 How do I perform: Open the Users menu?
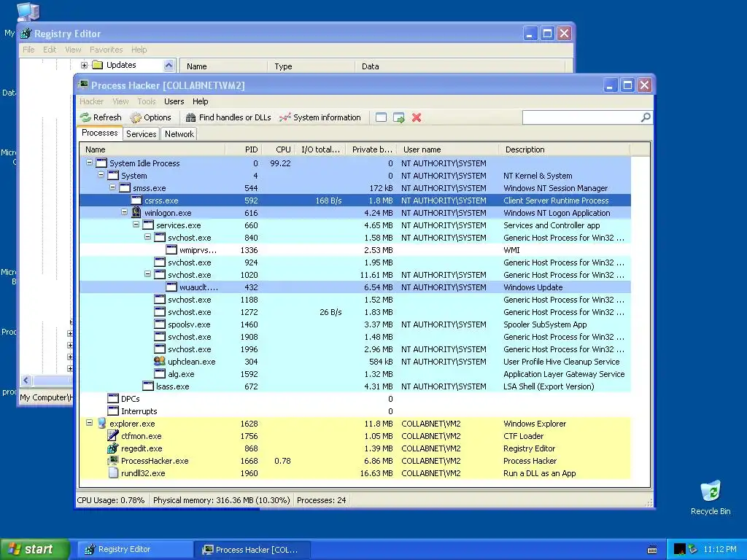point(174,101)
